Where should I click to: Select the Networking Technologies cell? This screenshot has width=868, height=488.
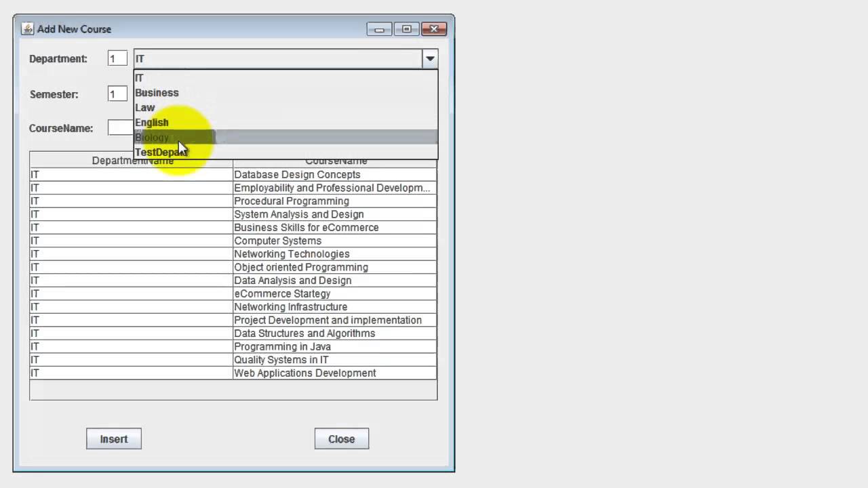coord(334,254)
